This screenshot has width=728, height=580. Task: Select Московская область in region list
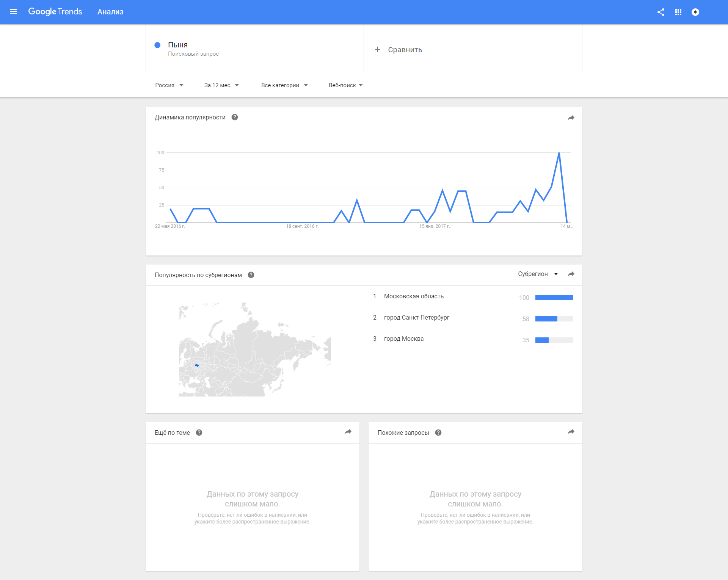coord(414,296)
